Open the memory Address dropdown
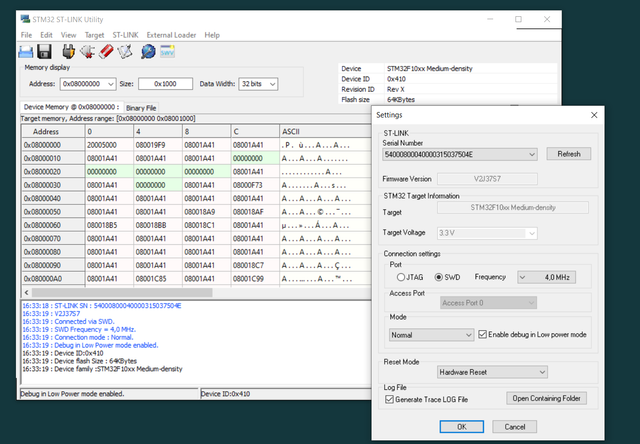The height and width of the screenshot is (444, 640). click(x=111, y=84)
